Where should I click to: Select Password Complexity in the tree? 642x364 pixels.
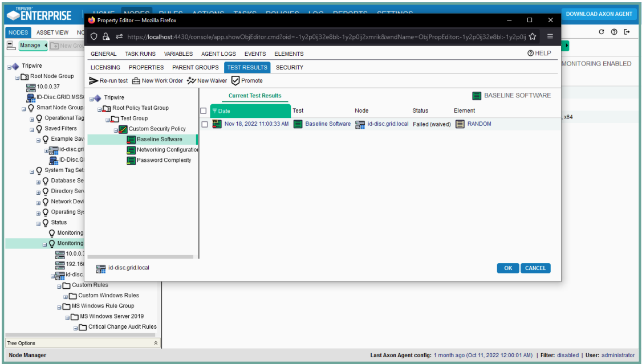click(164, 160)
